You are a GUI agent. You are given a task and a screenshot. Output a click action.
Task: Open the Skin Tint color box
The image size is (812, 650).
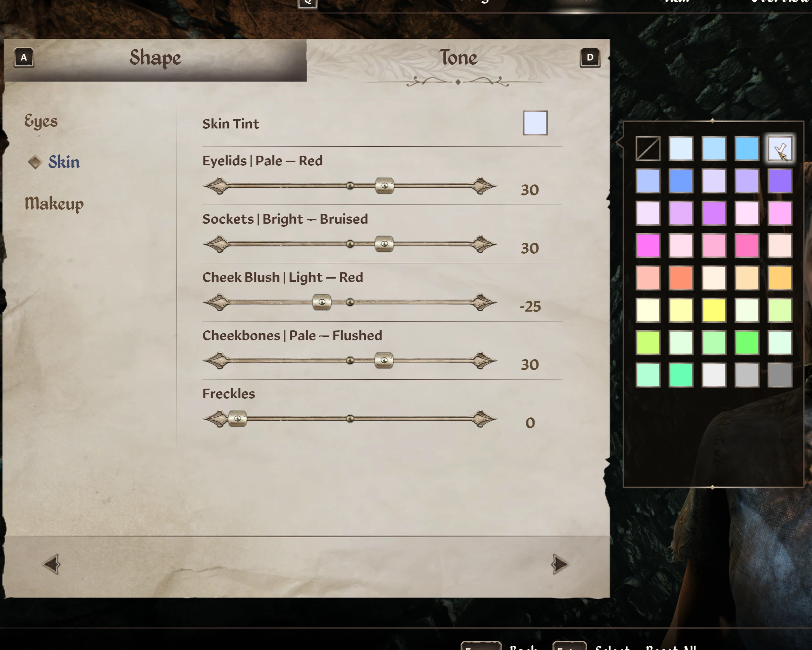coord(535,123)
